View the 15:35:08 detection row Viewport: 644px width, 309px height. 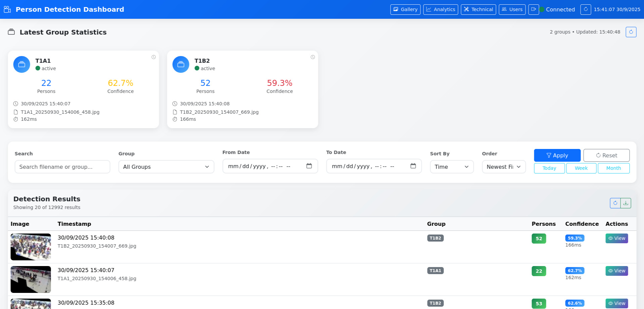click(616, 303)
